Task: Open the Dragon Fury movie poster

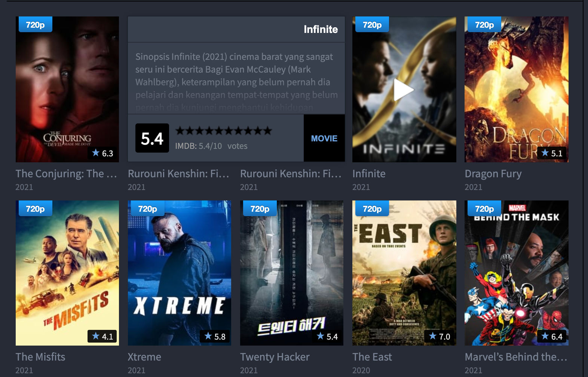Action: [517, 89]
